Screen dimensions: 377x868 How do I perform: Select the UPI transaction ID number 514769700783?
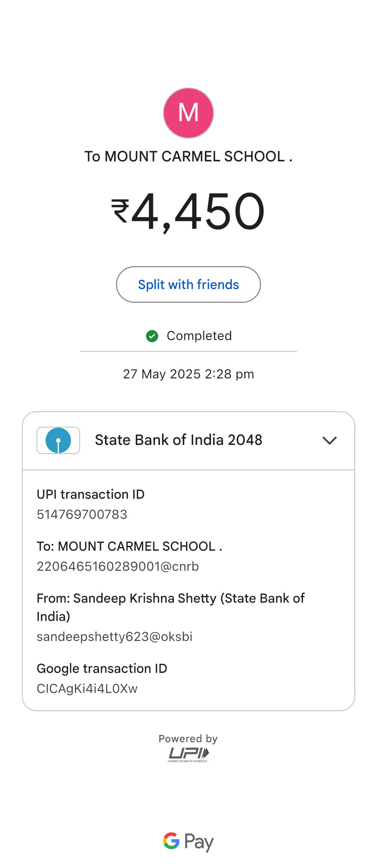[x=82, y=514]
